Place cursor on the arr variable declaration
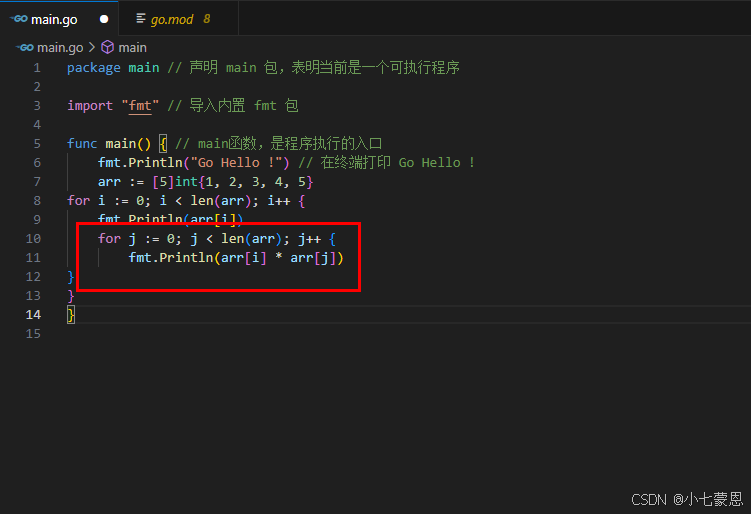Screen dimensions: 751x514 pyautogui.click(x=109, y=181)
